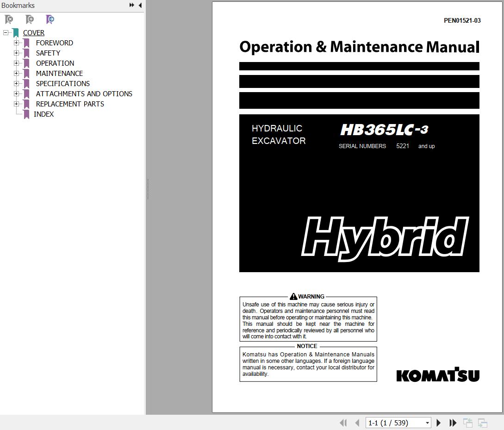The height and width of the screenshot is (430, 504).
Task: Expand the SAFETY bookmark node
Action: point(16,53)
